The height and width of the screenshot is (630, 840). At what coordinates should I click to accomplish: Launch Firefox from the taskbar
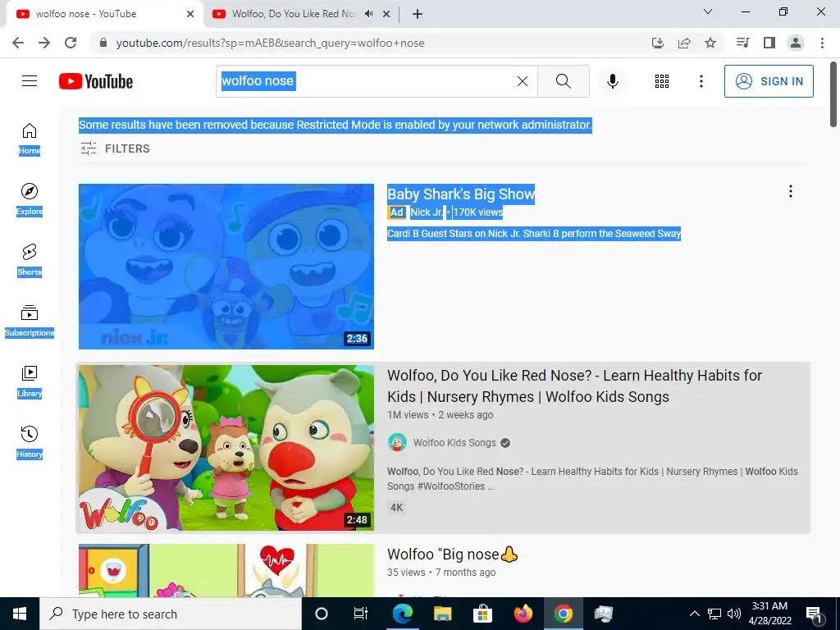(523, 614)
